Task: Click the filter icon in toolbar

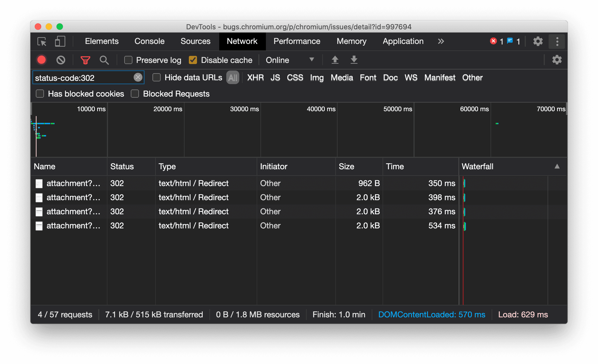Action: [x=85, y=60]
